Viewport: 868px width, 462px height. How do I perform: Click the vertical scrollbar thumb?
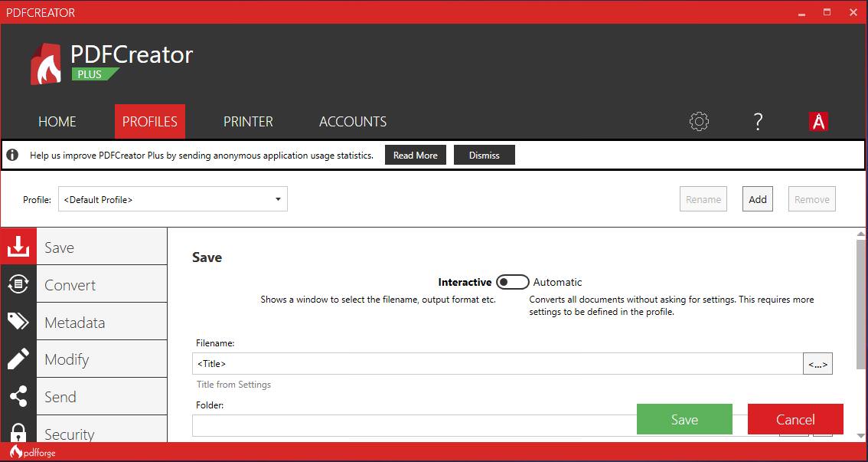tap(860, 303)
